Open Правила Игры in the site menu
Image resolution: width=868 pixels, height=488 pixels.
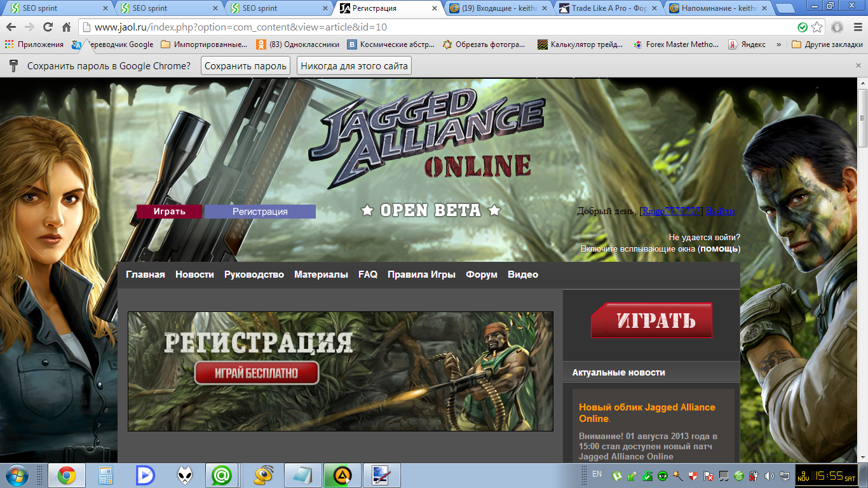pyautogui.click(x=421, y=274)
